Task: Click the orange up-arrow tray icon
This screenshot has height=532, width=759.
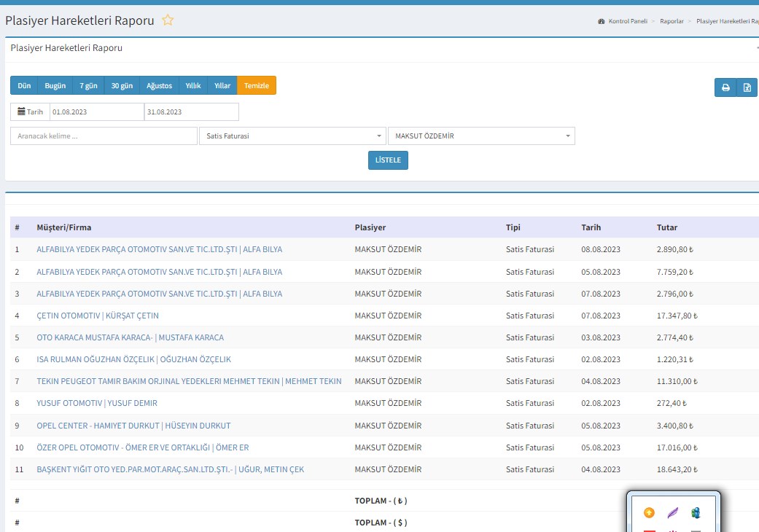Action: 649,513
